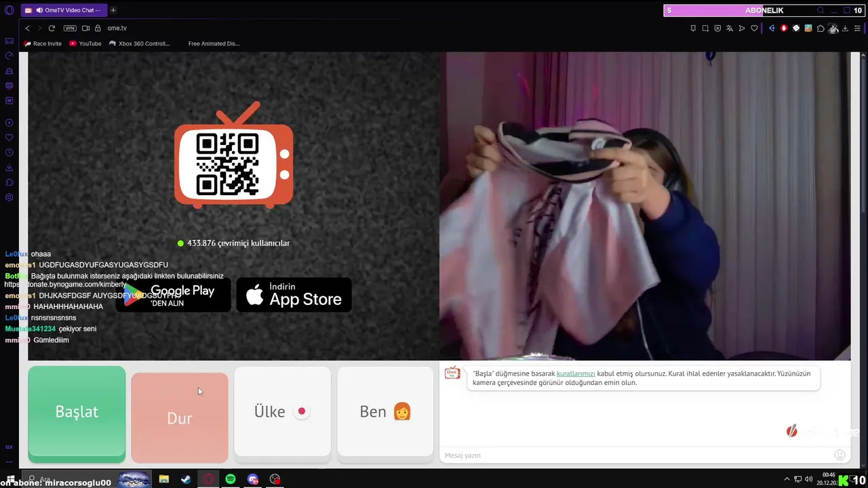View site security lock information

click(98, 28)
